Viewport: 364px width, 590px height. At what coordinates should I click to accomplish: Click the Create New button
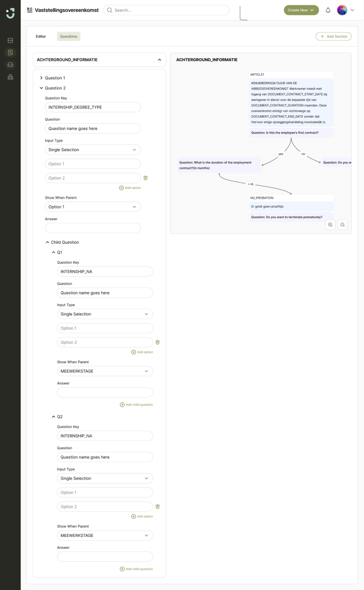coord(301,10)
